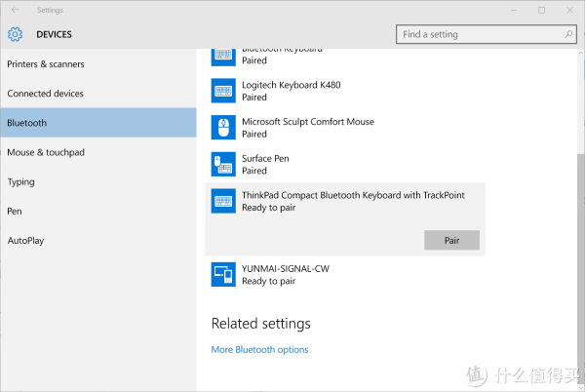The width and height of the screenshot is (585, 392).
Task: Select Logitech Keyboard K480 device name
Action: point(291,85)
